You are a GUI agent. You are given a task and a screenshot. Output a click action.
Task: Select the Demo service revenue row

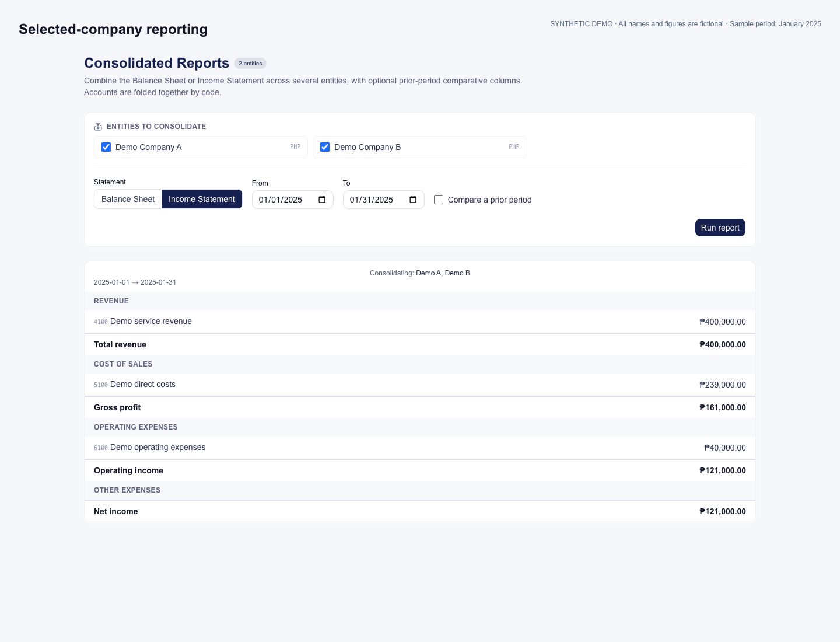(420, 322)
